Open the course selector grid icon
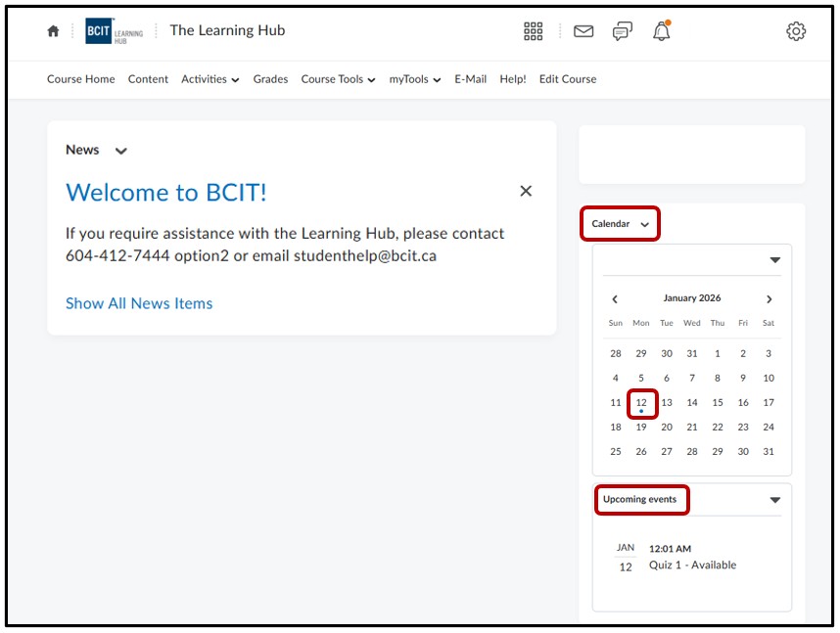 pyautogui.click(x=533, y=31)
